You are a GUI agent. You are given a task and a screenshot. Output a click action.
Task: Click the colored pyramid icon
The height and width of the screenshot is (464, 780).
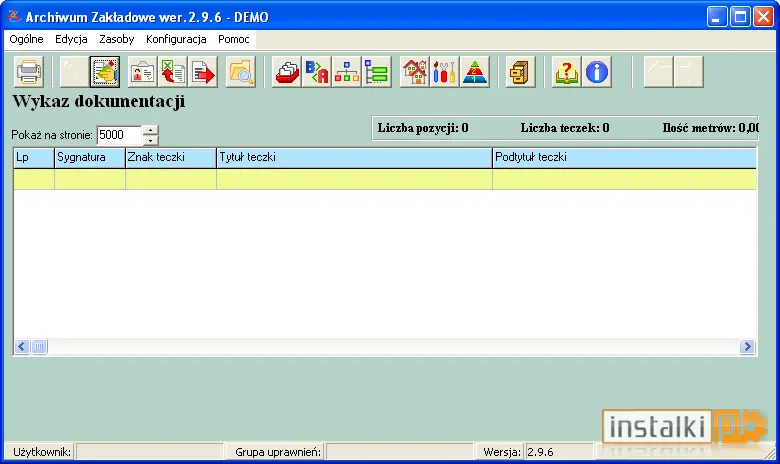475,72
